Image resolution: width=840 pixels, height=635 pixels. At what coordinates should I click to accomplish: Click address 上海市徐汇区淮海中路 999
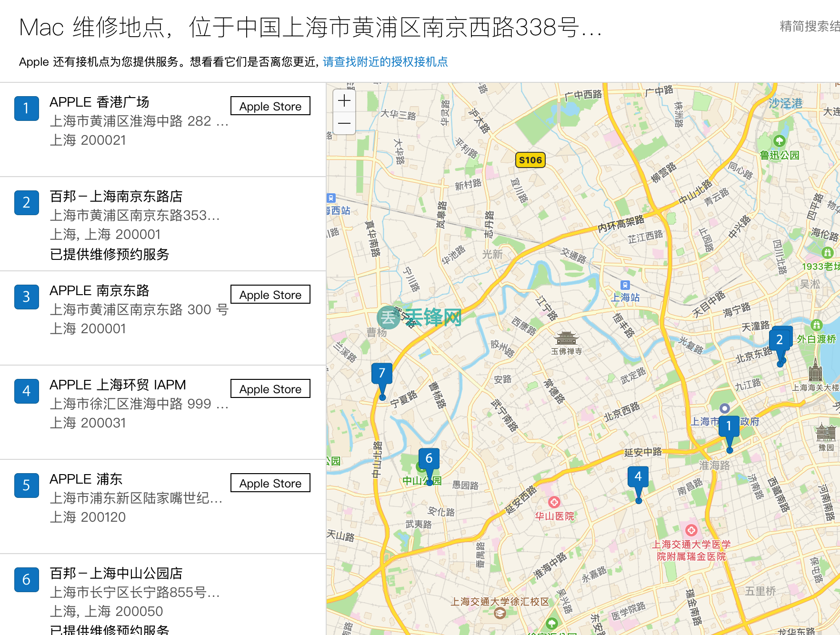pos(139,404)
